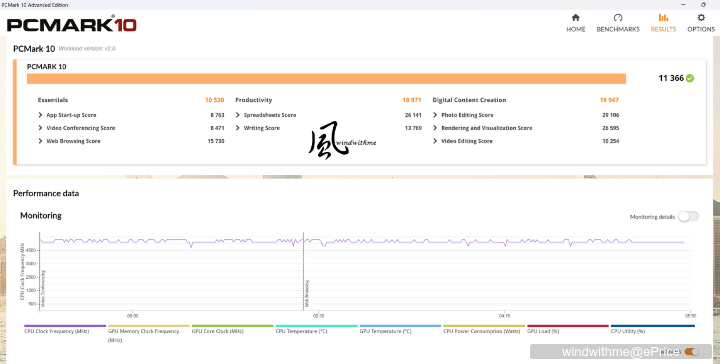Click the Web Browsing score value 15 730
Image resolution: width=720 pixels, height=364 pixels.
point(216,141)
